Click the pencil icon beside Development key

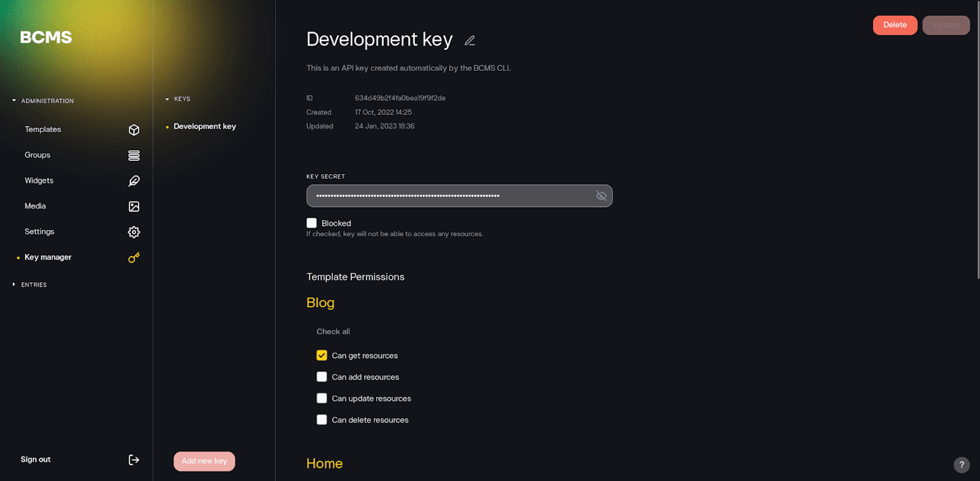pyautogui.click(x=469, y=41)
